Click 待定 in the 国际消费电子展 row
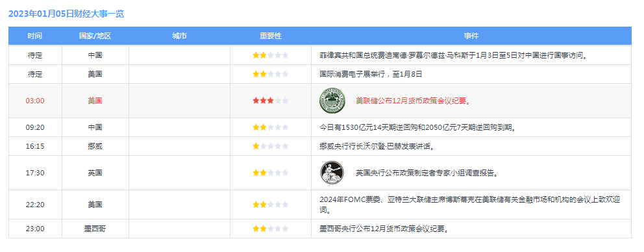 [35, 75]
